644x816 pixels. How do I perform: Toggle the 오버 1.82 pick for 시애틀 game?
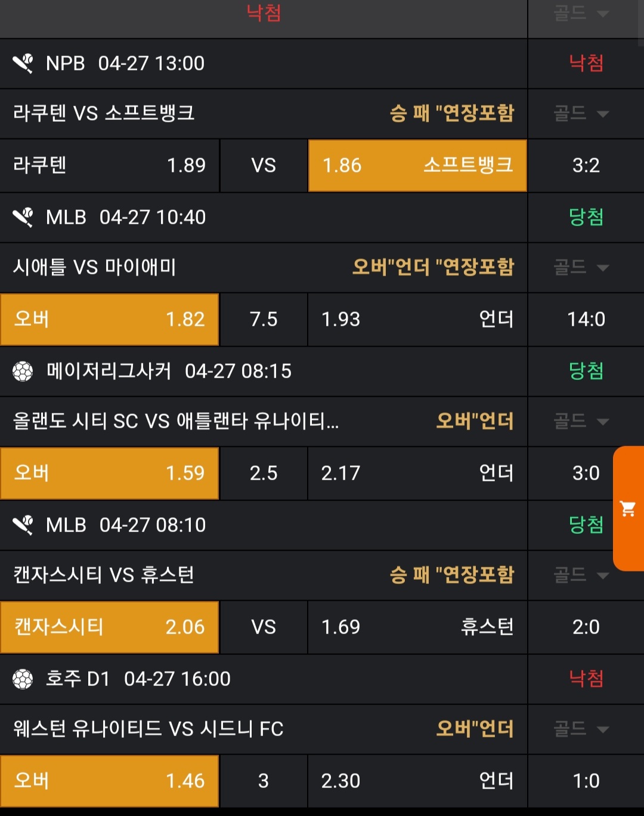[110, 319]
